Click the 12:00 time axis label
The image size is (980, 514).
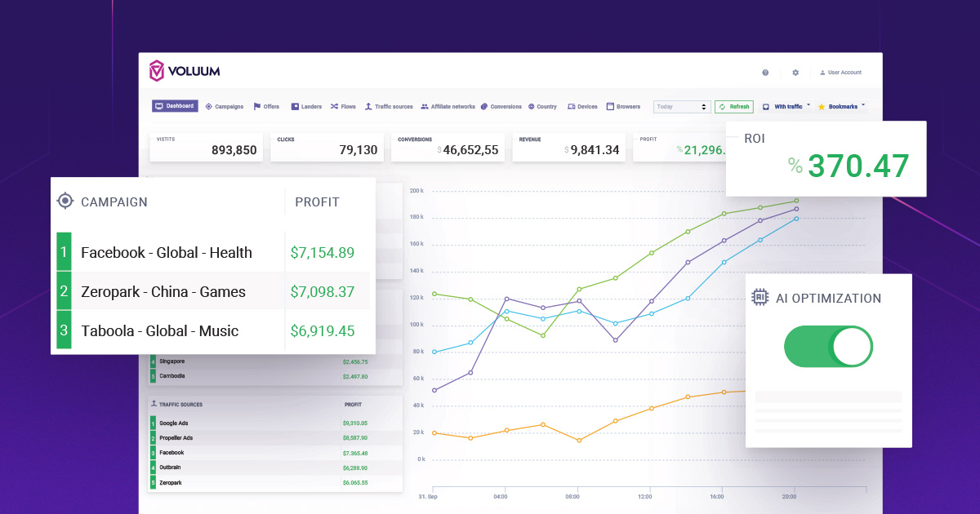645,495
